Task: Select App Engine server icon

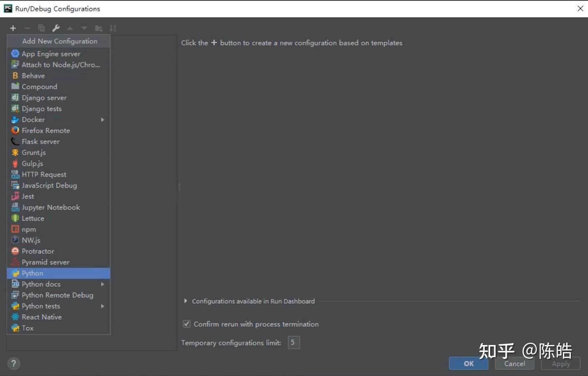Action: click(x=15, y=54)
